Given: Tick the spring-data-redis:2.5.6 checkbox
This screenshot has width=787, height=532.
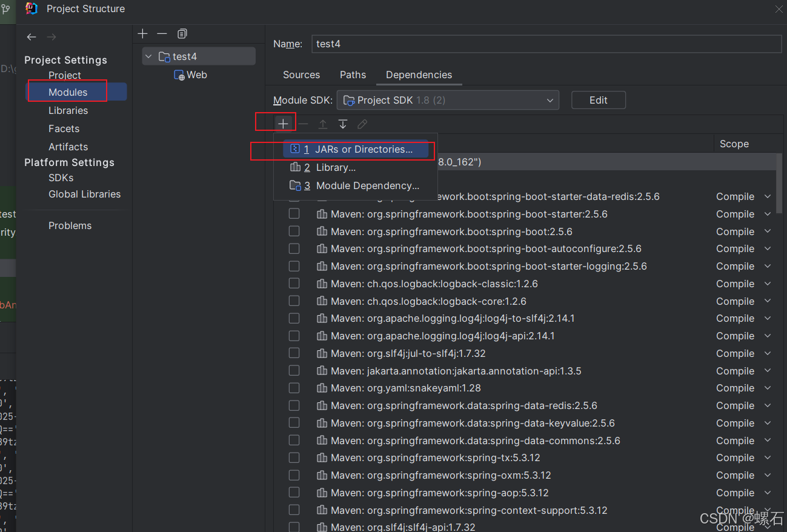Looking at the screenshot, I should click(294, 405).
